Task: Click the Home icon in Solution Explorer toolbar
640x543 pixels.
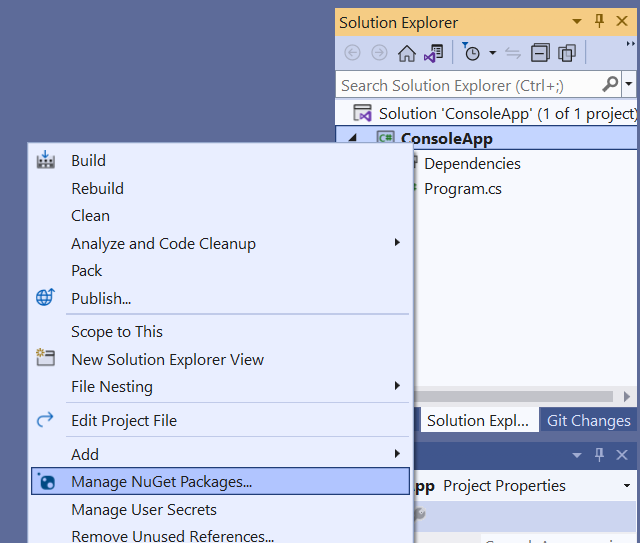Action: [x=407, y=53]
